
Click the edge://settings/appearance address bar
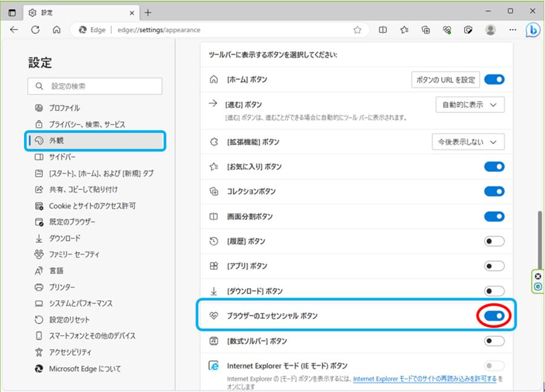click(219, 30)
